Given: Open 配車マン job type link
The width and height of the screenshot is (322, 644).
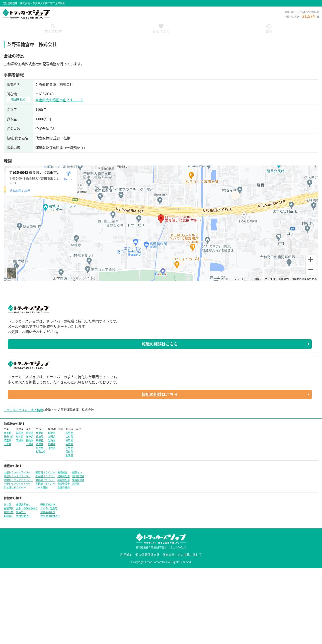Looking at the screenshot, I should click(77, 472).
